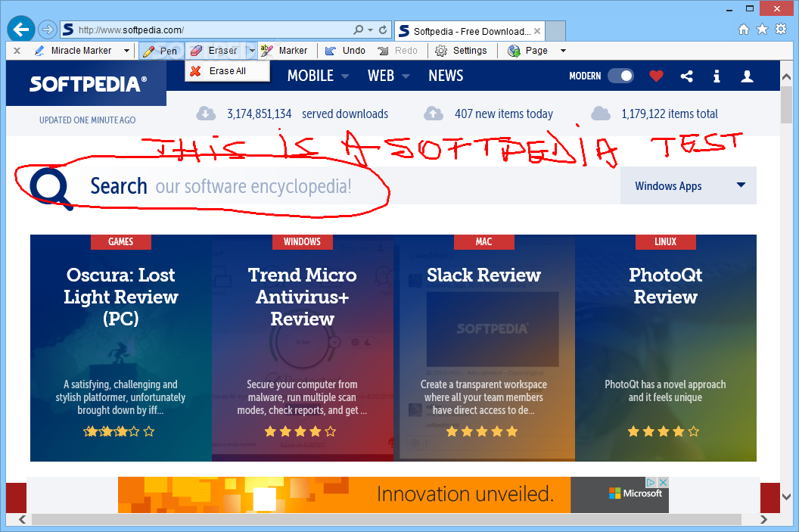Click the AdChoices triangle icon on the ad
This screenshot has width=799, height=532.
coord(651,482)
